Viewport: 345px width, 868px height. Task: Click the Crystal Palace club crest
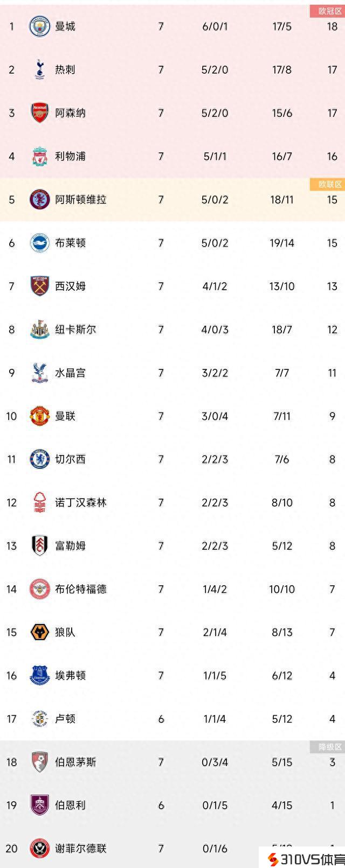tap(39, 373)
